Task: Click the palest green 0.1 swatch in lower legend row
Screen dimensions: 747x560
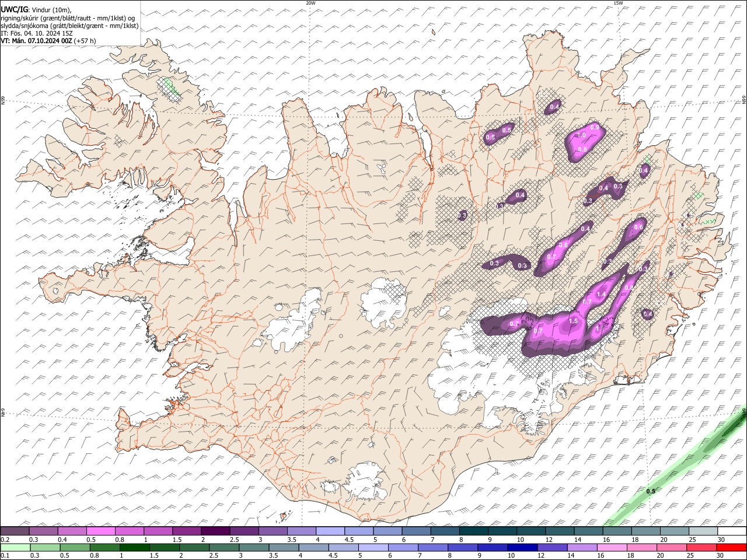Action: [16, 547]
